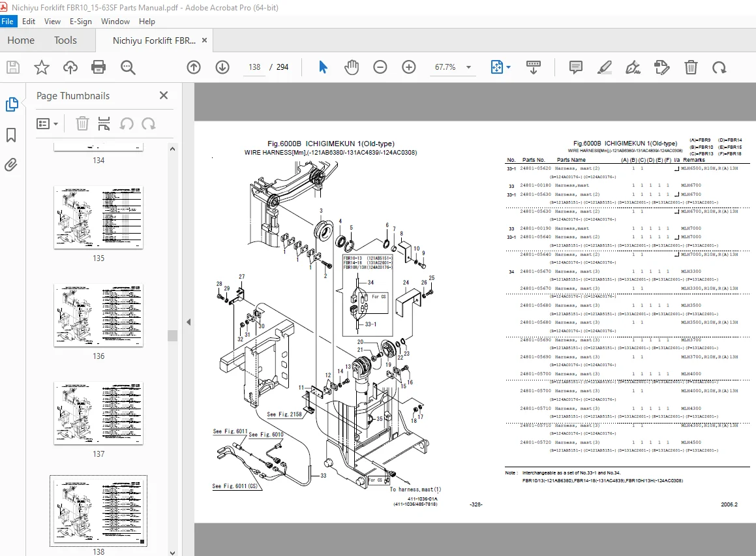
Task: Open the Window menu
Action: [115, 22]
